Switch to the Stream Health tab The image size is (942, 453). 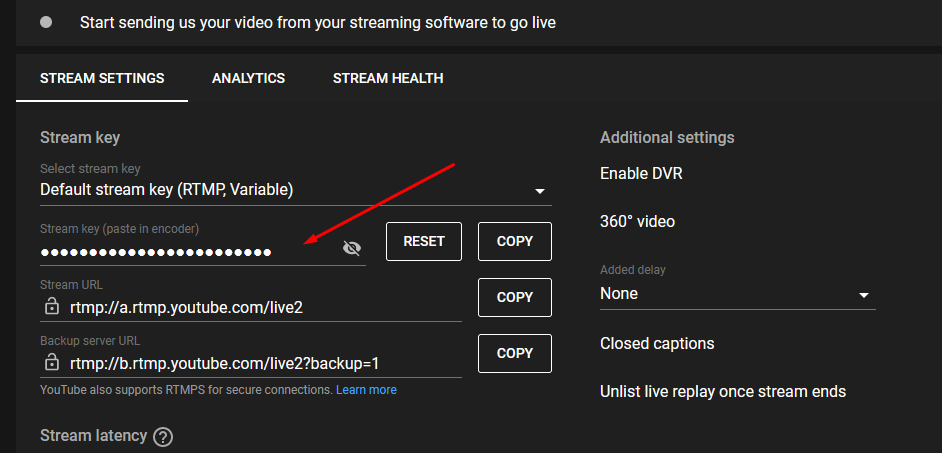point(388,78)
